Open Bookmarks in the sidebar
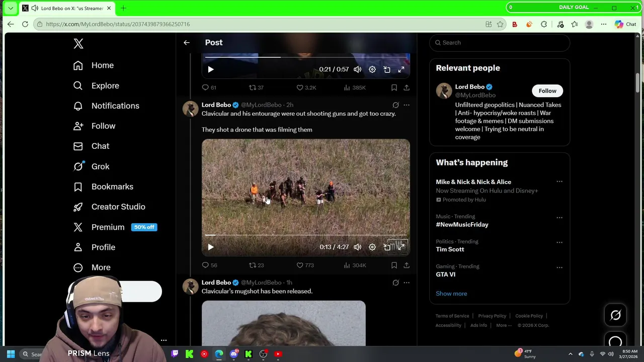The image size is (644, 362). click(x=103, y=187)
